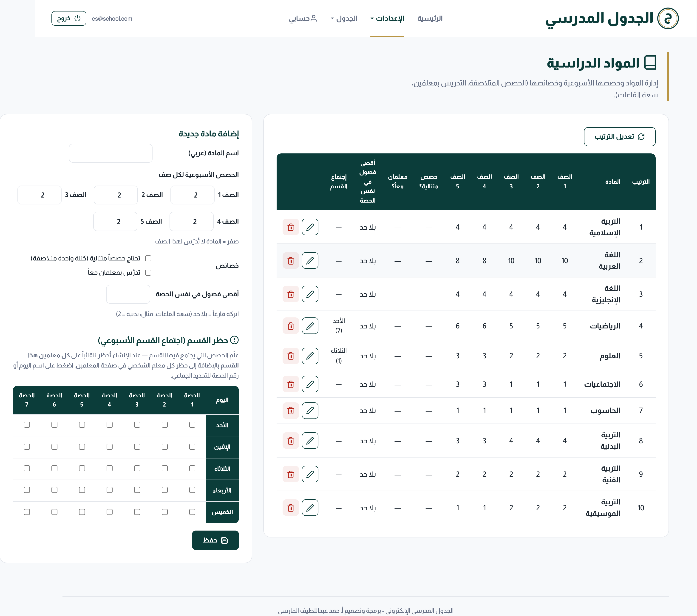Select the الحصة 7 column header
Viewport: 697px width, 616px height.
[x=27, y=400]
